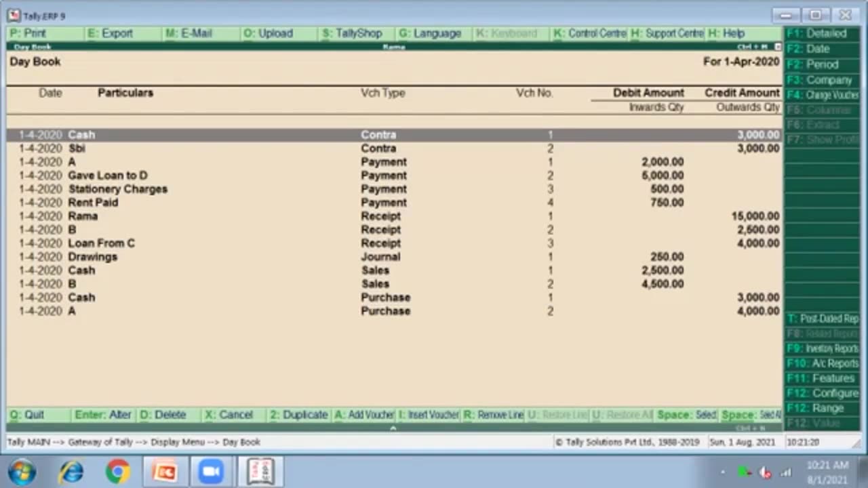This screenshot has height=488, width=868.
Task: Open the Zoom app in the taskbar
Action: [x=211, y=472]
